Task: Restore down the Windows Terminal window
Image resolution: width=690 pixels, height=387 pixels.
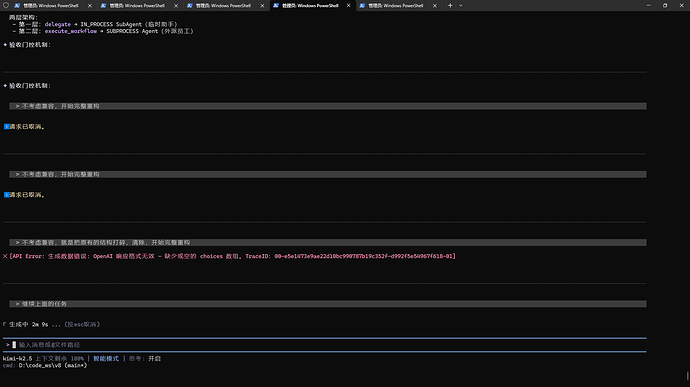Action: coord(665,6)
